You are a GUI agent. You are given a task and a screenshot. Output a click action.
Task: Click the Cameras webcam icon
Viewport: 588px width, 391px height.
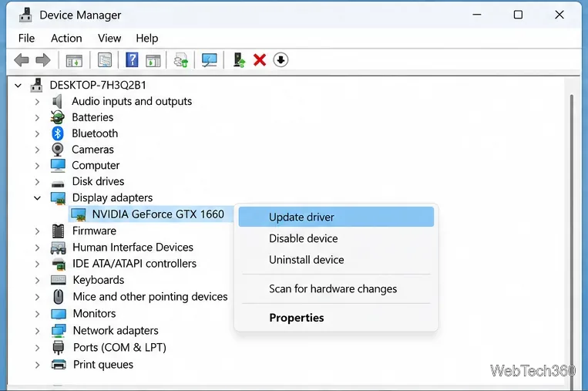pos(57,150)
